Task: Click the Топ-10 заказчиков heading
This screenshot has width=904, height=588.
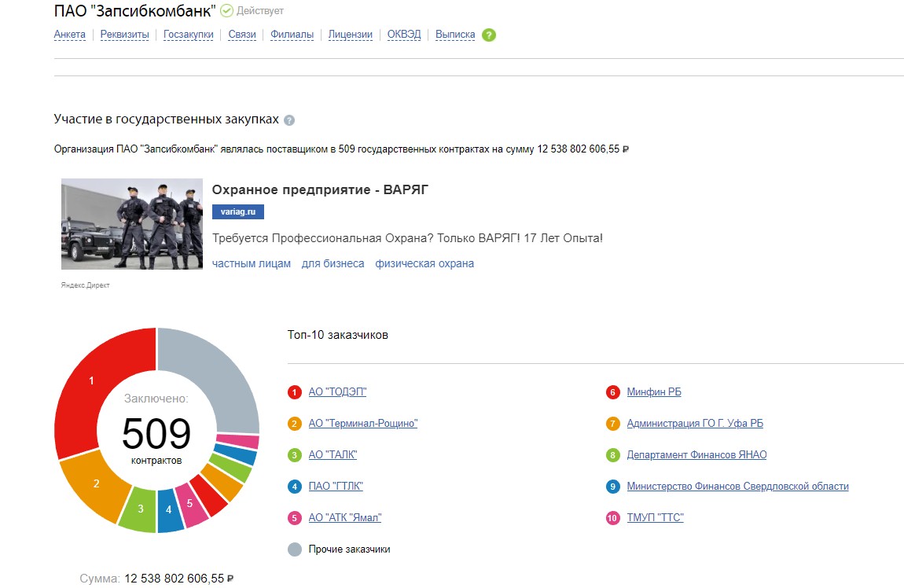Action: tap(338, 335)
